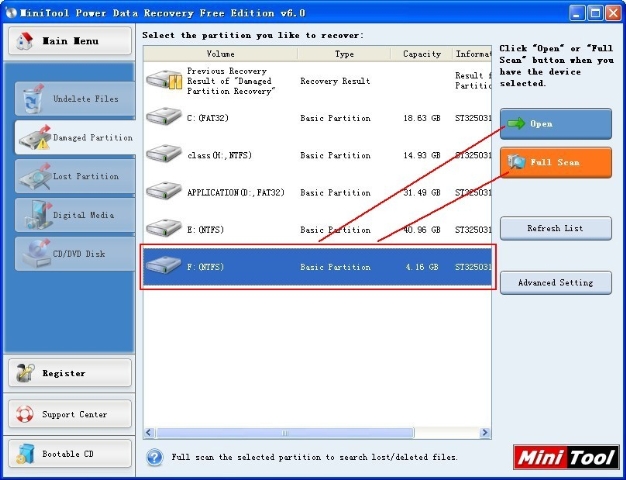Select the F: (NTFS) partition
626x480 pixels.
[317, 267]
